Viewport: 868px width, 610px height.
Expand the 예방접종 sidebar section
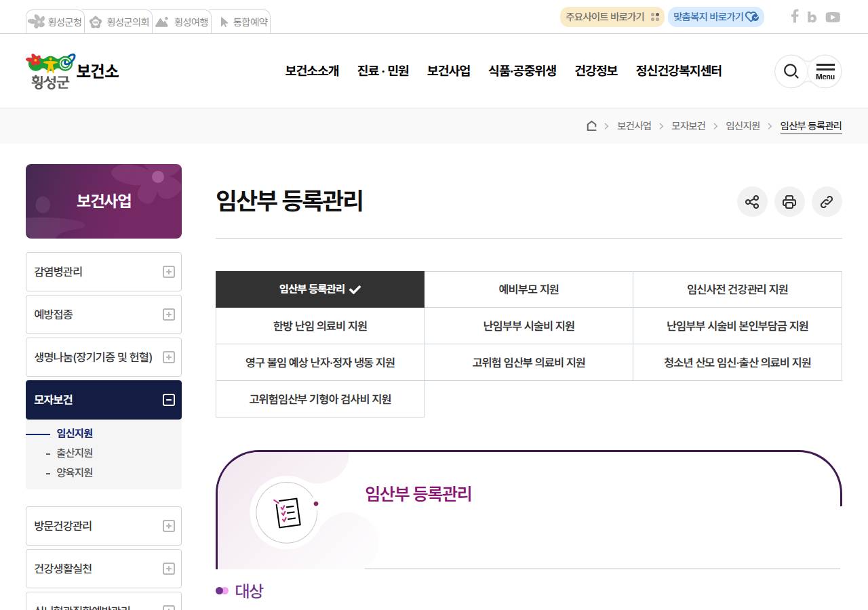pyautogui.click(x=104, y=314)
